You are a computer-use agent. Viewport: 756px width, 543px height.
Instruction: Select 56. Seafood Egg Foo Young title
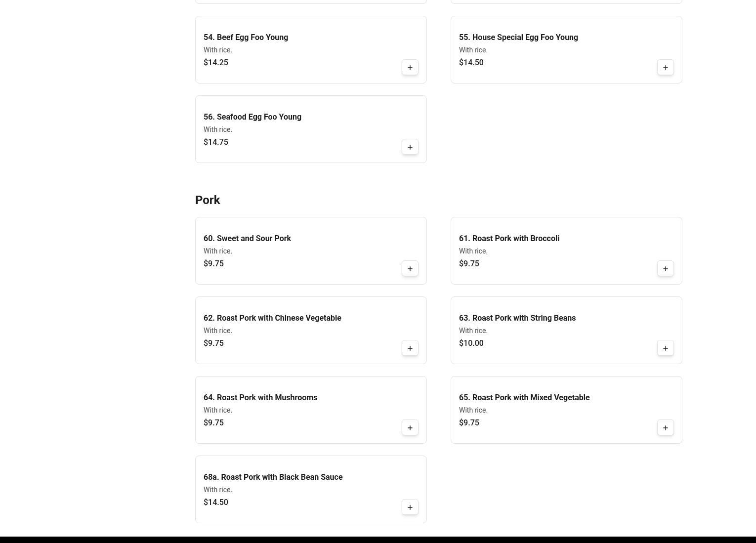252,117
